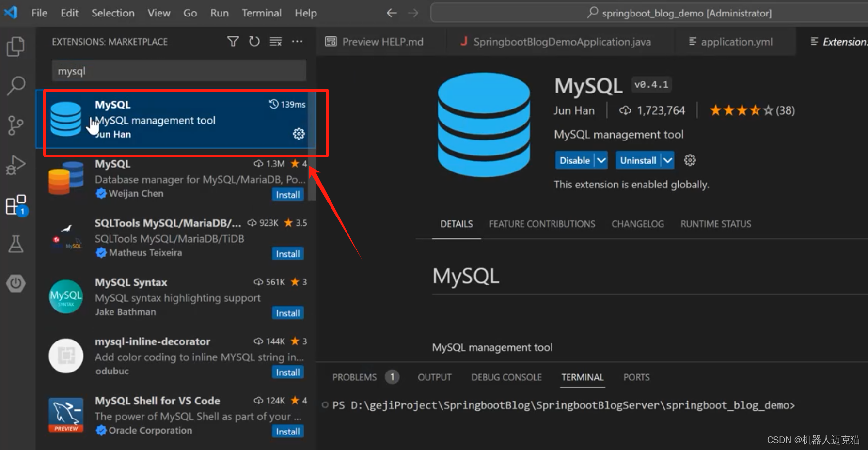The height and width of the screenshot is (450, 868).
Task: Click the VS Code logo icon
Action: pyautogui.click(x=11, y=12)
